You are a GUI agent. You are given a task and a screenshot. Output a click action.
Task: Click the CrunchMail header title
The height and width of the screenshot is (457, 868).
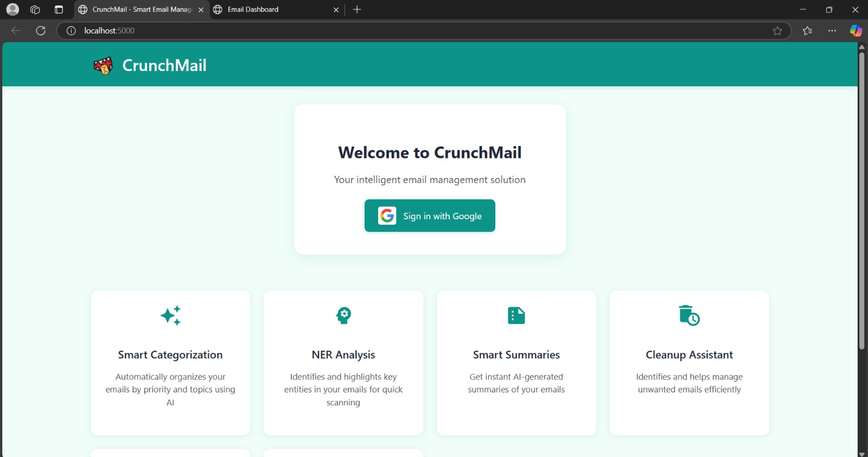pos(164,65)
